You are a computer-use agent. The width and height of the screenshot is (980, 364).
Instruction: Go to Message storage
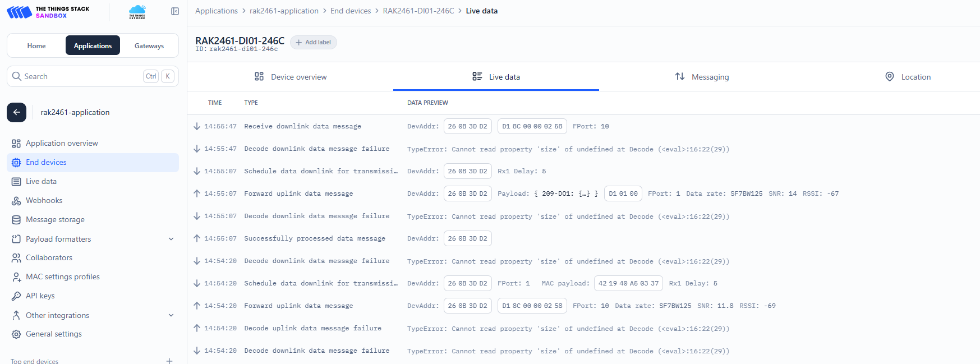click(x=55, y=219)
